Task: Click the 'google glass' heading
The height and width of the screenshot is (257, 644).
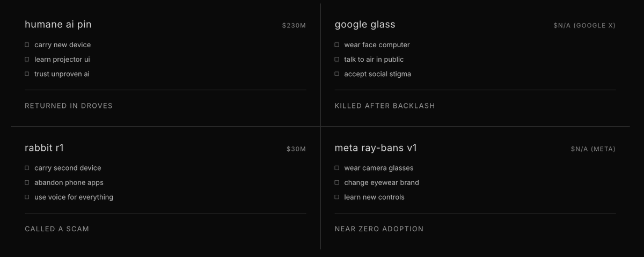Action: pyautogui.click(x=365, y=25)
